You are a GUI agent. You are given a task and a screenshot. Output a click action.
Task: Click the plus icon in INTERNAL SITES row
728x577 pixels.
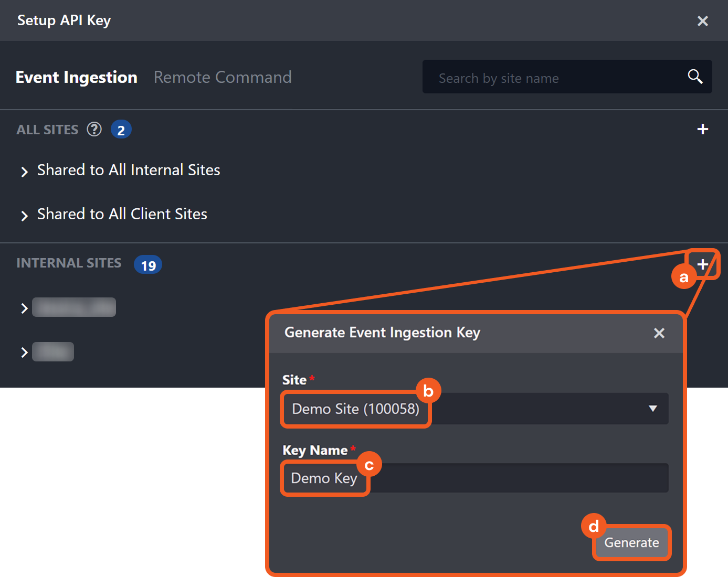[703, 264]
